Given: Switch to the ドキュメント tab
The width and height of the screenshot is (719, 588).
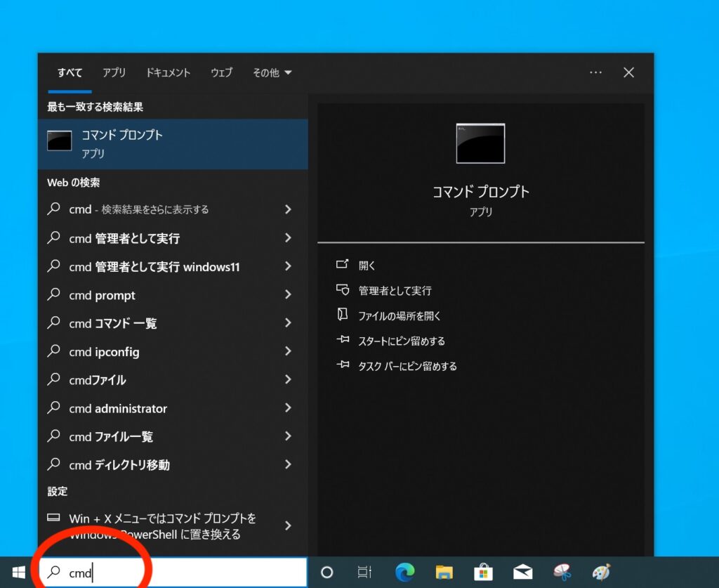Looking at the screenshot, I should pos(168,72).
